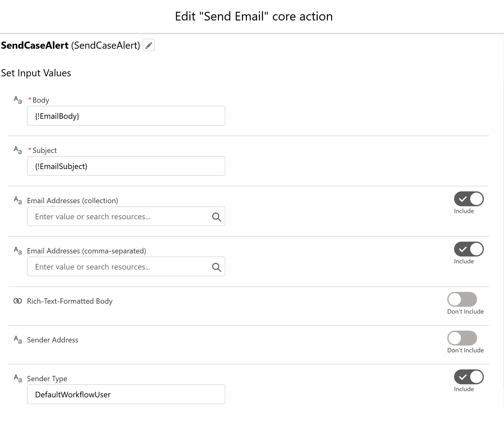Open the Email Addresses (comma-separated) resource picker
The height and width of the screenshot is (442, 504).
tap(121, 267)
